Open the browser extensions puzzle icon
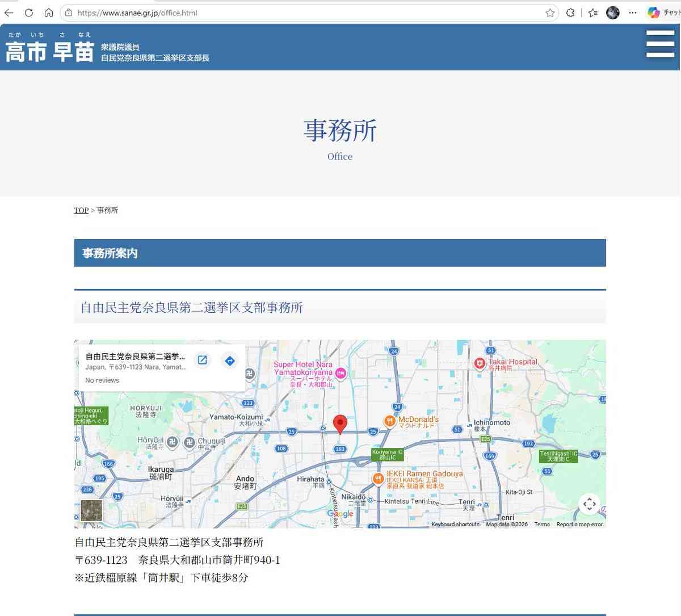681x616 pixels. (x=570, y=12)
